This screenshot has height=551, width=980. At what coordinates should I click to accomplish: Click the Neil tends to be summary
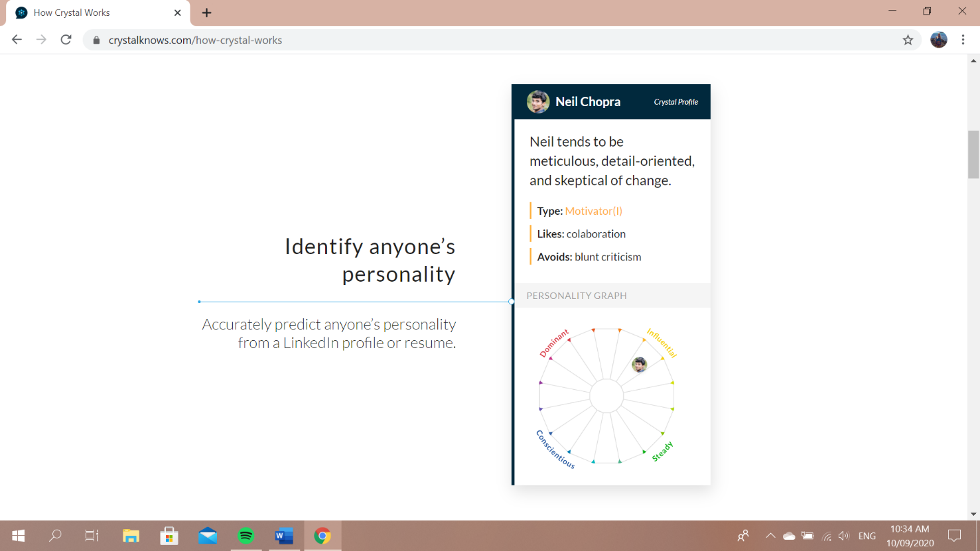(612, 161)
